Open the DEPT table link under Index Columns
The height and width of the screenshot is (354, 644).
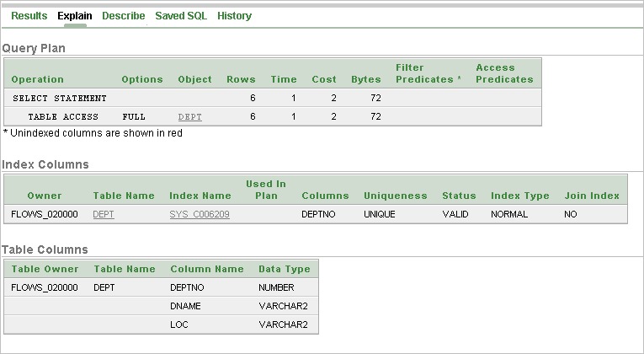[104, 215]
